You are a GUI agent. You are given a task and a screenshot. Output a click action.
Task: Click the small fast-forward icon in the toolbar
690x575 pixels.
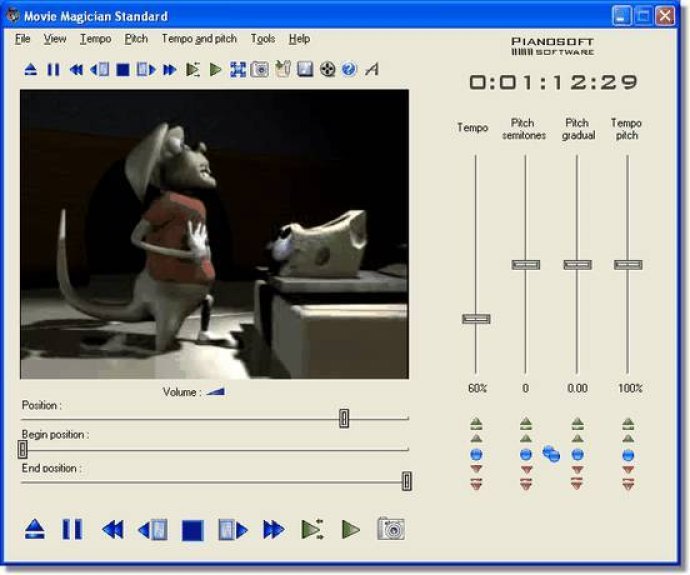pyautogui.click(x=169, y=70)
